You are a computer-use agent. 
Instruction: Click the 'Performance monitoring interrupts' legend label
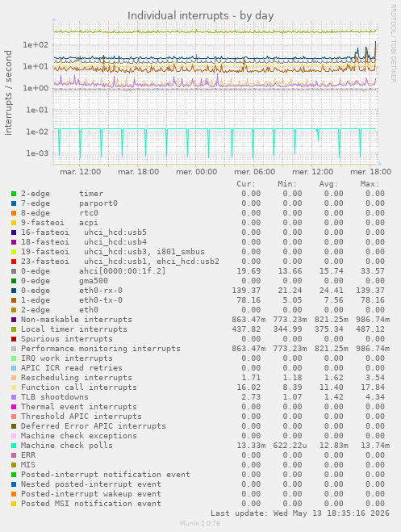[101, 349]
